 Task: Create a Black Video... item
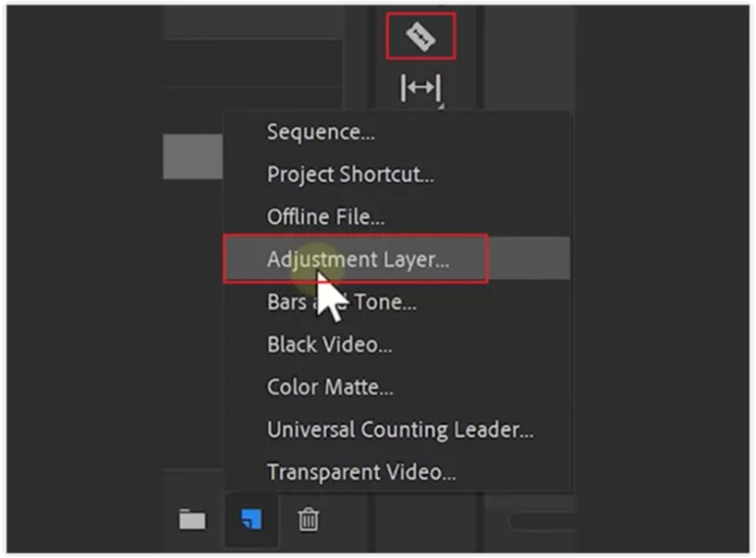tap(330, 344)
